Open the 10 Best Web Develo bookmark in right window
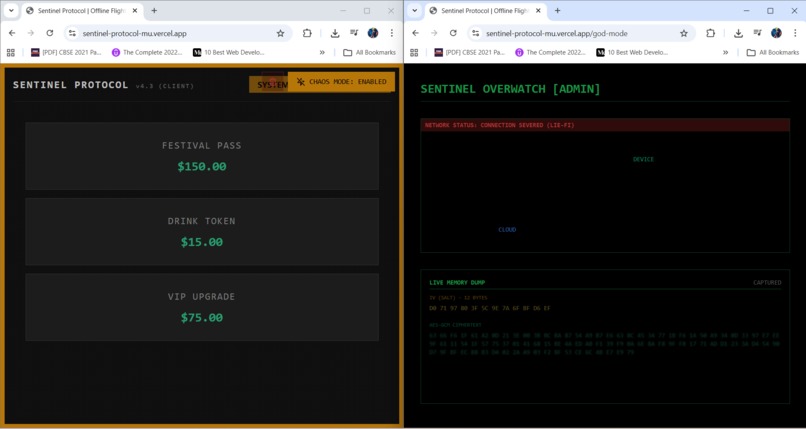 (x=632, y=52)
